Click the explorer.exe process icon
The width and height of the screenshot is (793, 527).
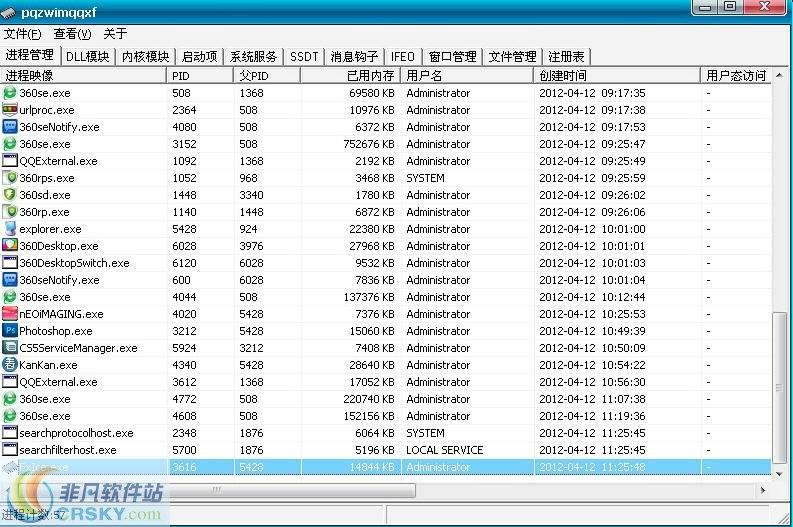pos(10,229)
